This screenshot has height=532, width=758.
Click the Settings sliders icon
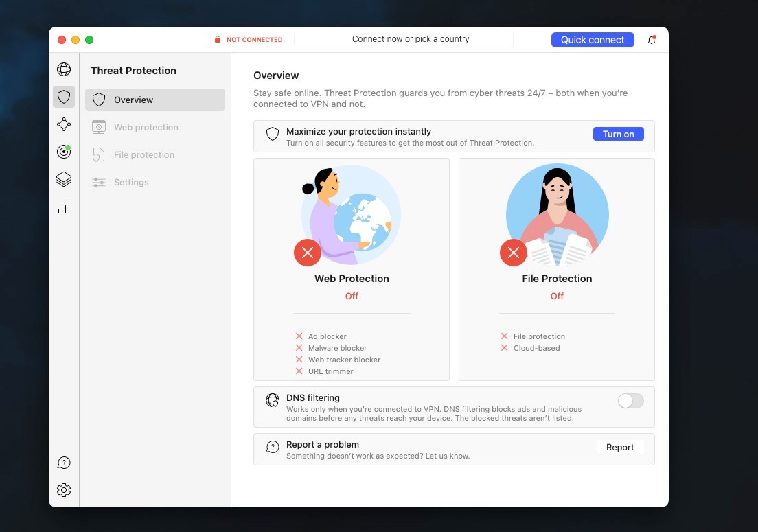(99, 182)
